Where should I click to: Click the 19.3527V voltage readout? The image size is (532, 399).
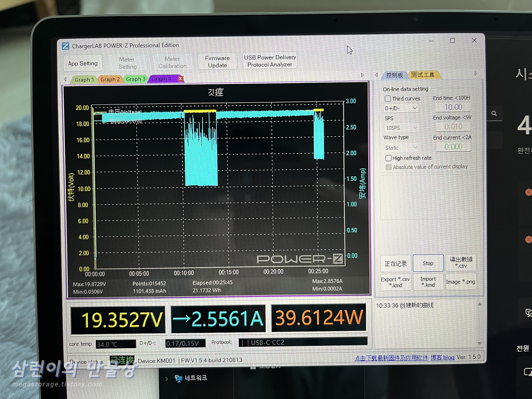tap(118, 320)
